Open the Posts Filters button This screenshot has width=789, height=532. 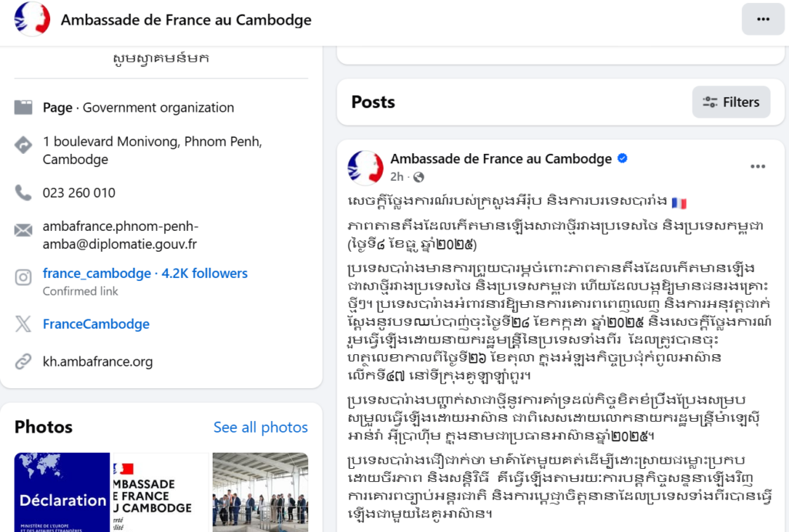click(x=730, y=102)
